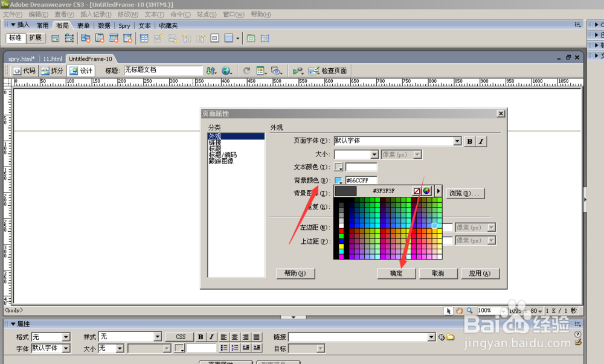Screen dimensions: 604x364
Task: Toggle Bold in the Properties panel
Action: coord(201,337)
